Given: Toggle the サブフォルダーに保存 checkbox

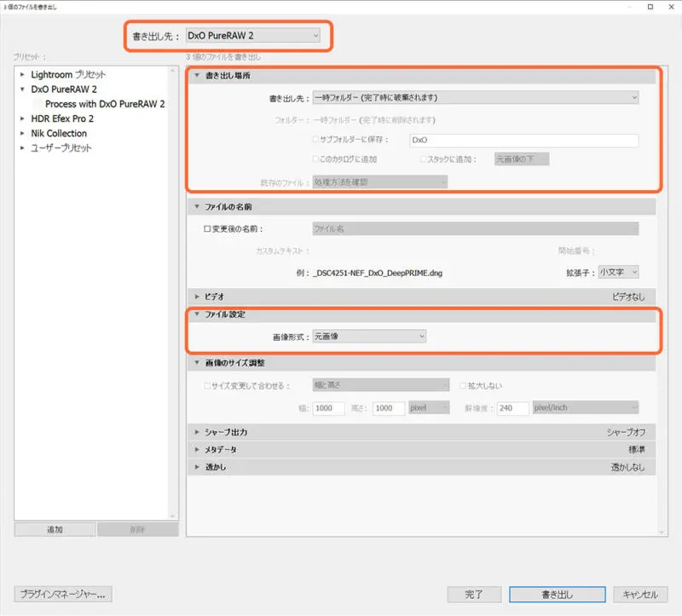Looking at the screenshot, I should click(x=315, y=140).
